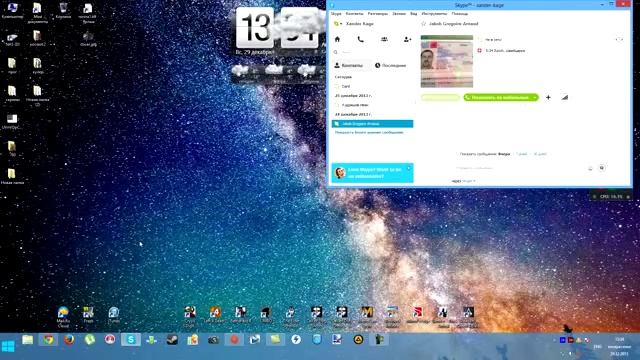Click the send message icon in Skype
This screenshot has height=360, width=640.
click(x=602, y=168)
